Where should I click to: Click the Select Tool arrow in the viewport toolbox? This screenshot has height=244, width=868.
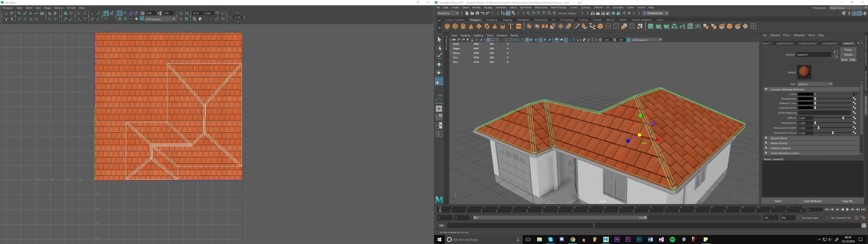(439, 40)
